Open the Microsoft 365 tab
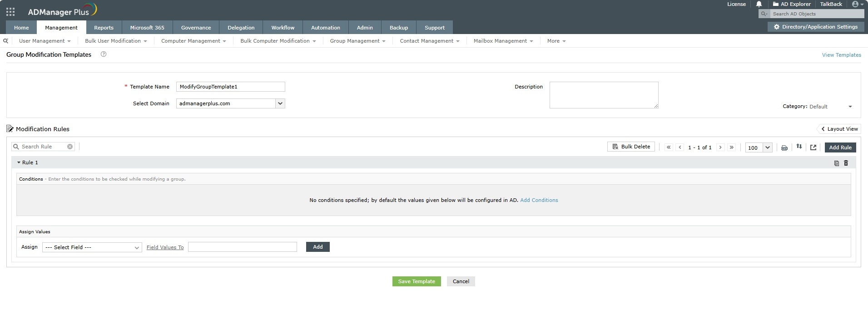The height and width of the screenshot is (329, 868). [147, 28]
